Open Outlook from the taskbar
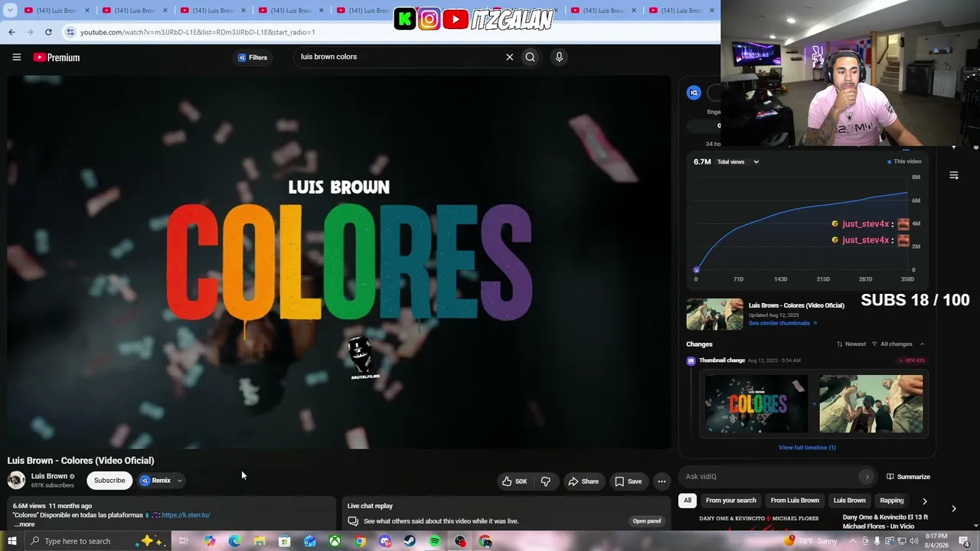980x551 pixels. coord(309,541)
